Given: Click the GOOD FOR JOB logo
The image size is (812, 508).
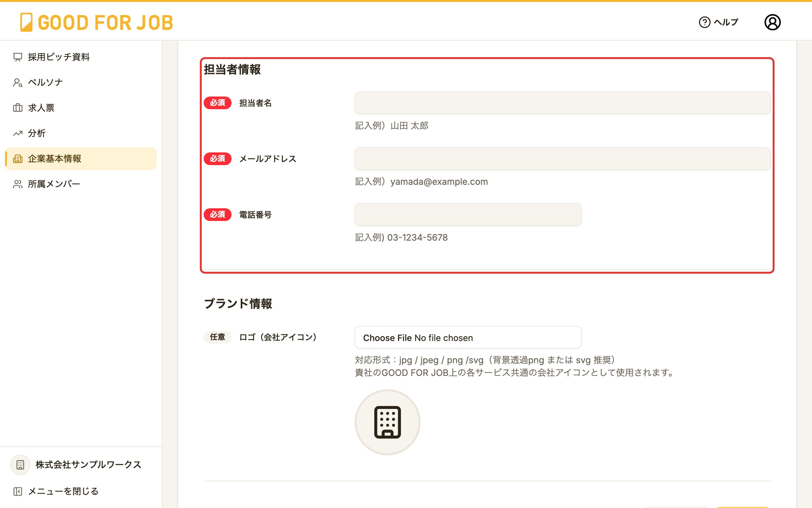Looking at the screenshot, I should (97, 23).
